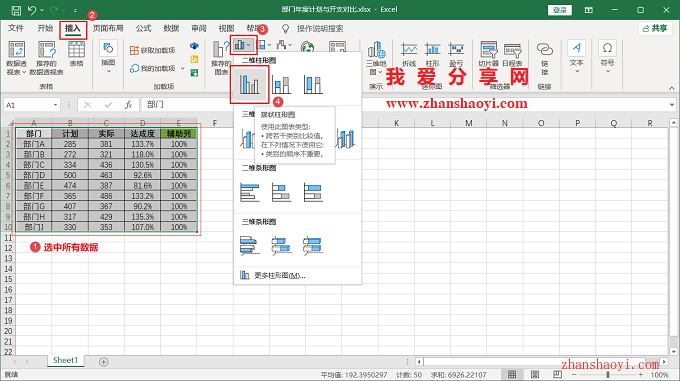Viewport: 680px width, 381px height.
Task: Click the Bing Maps add-in icon
Action: point(194,59)
